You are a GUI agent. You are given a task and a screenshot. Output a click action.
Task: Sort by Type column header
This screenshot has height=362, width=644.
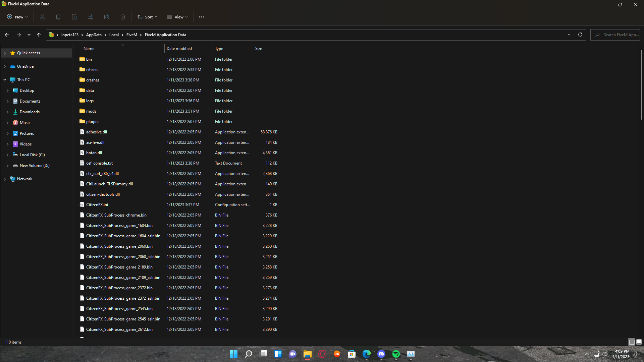tap(233, 49)
